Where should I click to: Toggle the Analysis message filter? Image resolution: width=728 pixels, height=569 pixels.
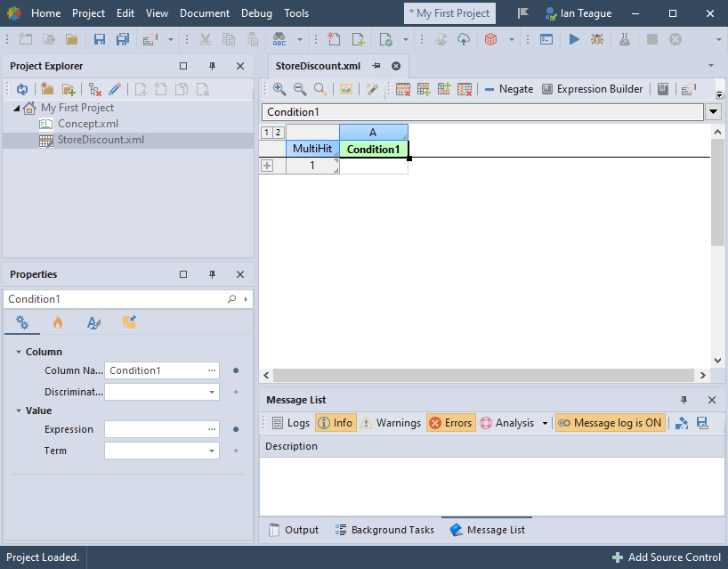(507, 423)
